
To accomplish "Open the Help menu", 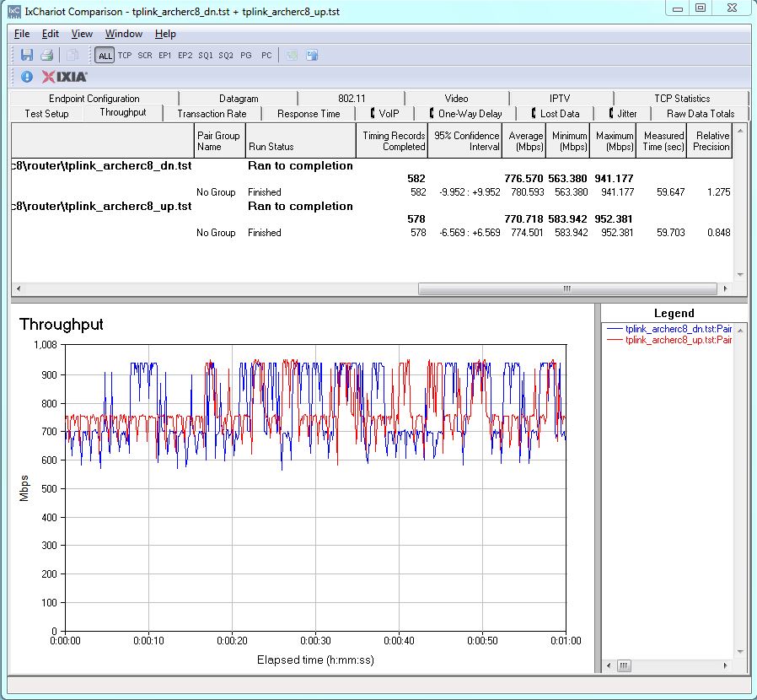I will click(x=165, y=34).
